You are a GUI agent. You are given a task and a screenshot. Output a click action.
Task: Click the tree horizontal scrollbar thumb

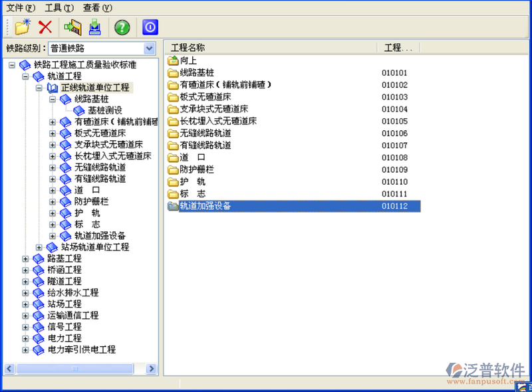75,369
